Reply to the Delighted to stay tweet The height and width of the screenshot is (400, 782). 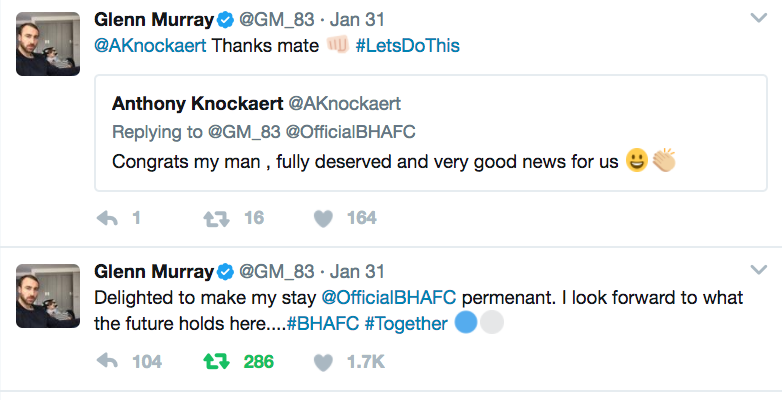pos(107,362)
